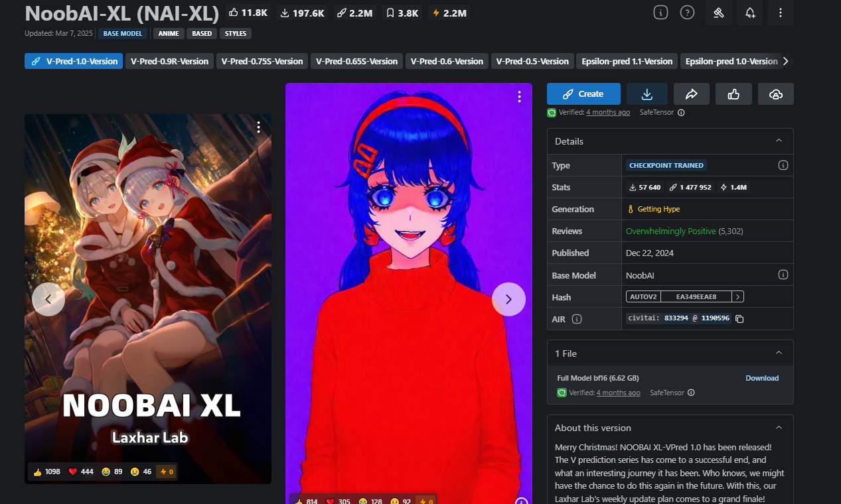Switch to Epsilon-pred 1.1-Version tab
Screen dimensions: 841x504
(627, 61)
